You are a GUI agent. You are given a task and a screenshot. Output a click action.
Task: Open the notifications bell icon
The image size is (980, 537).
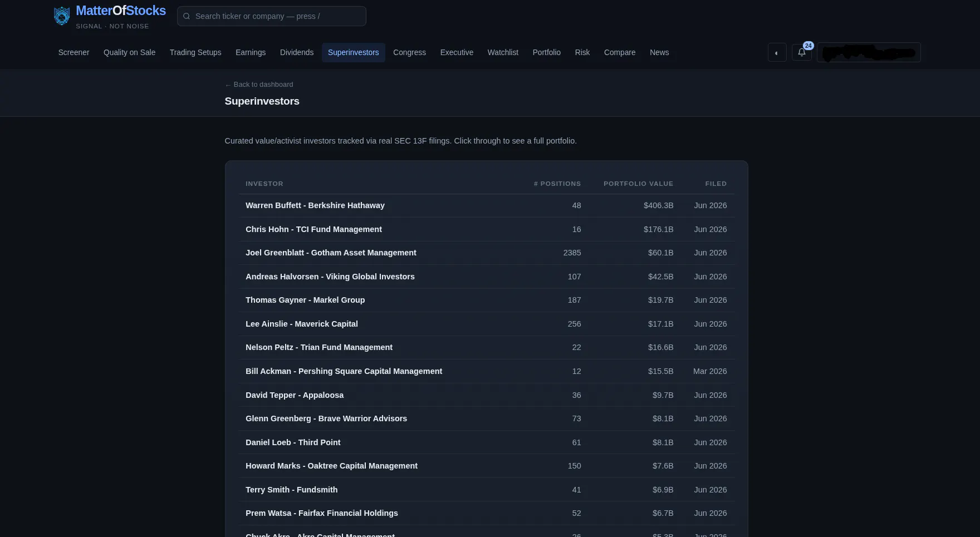point(802,52)
